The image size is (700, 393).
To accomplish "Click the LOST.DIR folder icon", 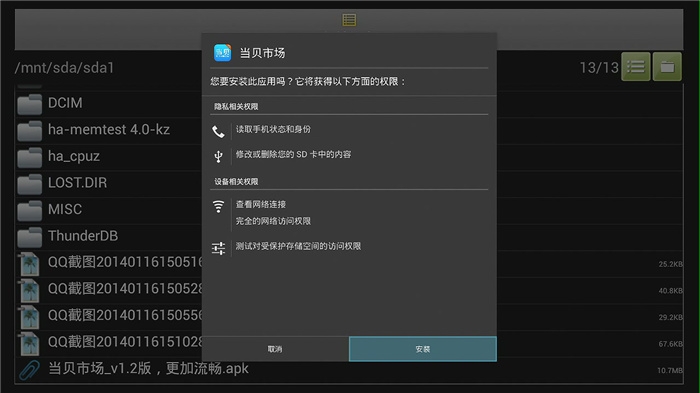I will coord(29,184).
